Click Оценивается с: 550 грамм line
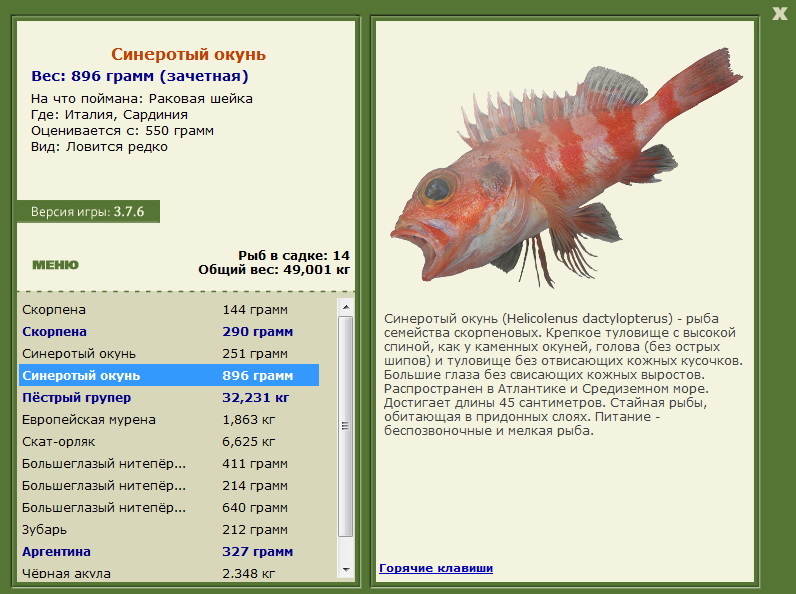796x594 pixels. click(122, 130)
